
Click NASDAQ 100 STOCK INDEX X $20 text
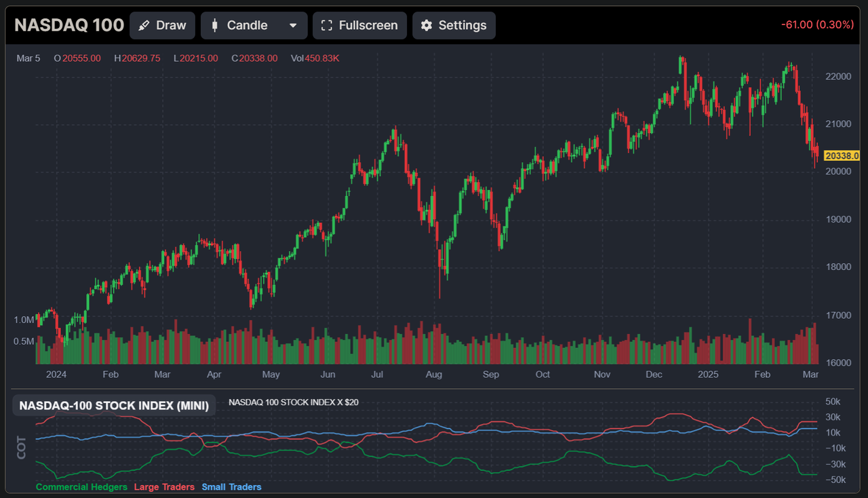pyautogui.click(x=294, y=402)
